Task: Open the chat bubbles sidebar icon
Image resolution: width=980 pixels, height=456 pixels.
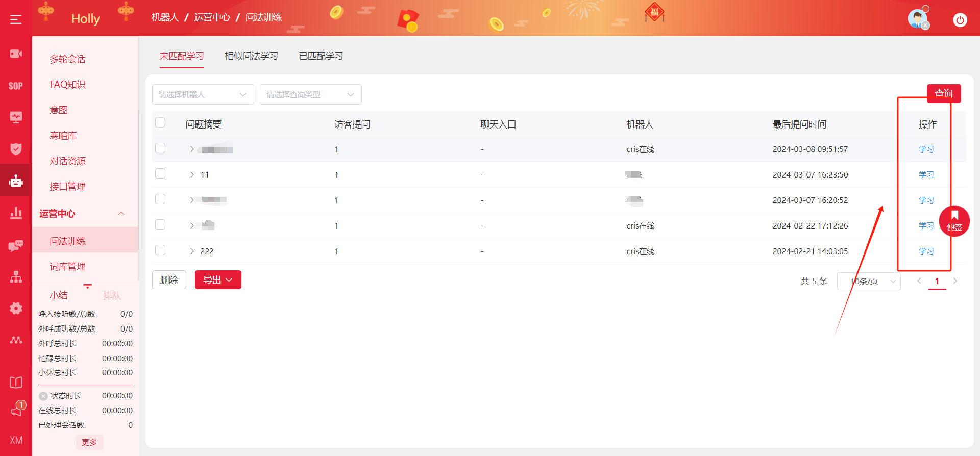Action: pyautogui.click(x=16, y=246)
